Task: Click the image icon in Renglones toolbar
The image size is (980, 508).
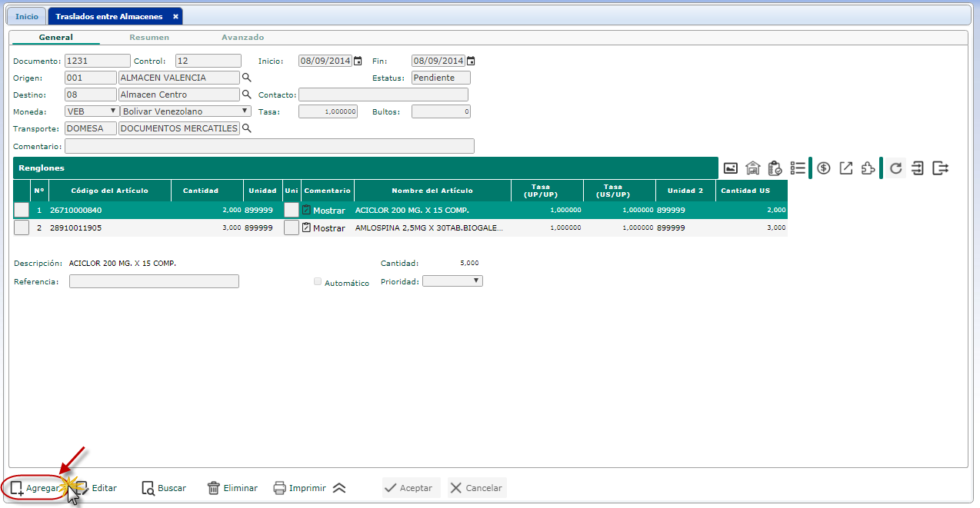Action: [x=731, y=168]
